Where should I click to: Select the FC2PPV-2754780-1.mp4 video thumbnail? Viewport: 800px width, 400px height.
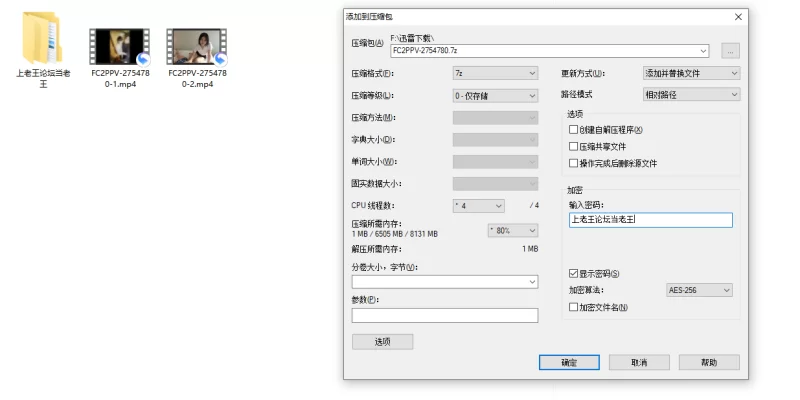click(119, 47)
